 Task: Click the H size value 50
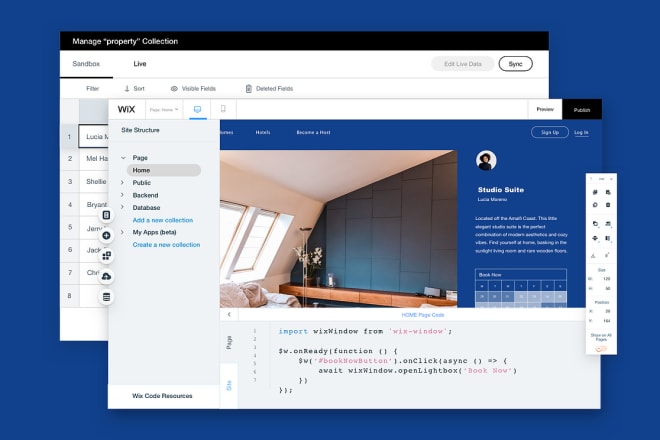[607, 289]
